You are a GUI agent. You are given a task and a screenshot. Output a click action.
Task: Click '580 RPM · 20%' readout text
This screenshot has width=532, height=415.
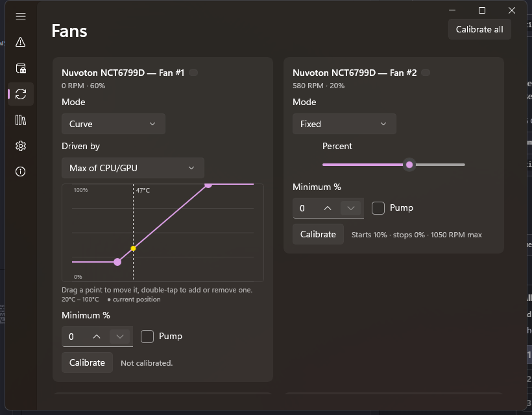[x=319, y=86]
